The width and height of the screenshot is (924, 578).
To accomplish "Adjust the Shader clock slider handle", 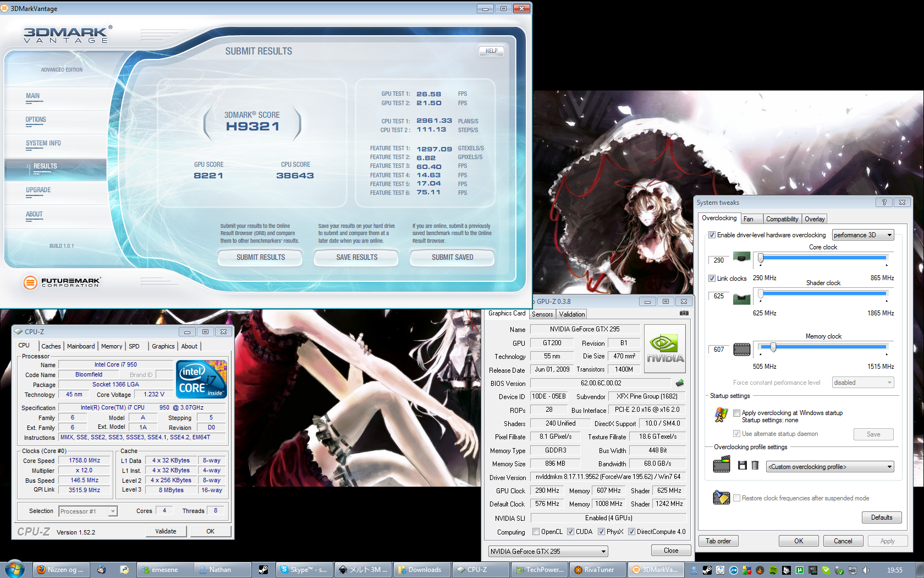I will [x=761, y=295].
